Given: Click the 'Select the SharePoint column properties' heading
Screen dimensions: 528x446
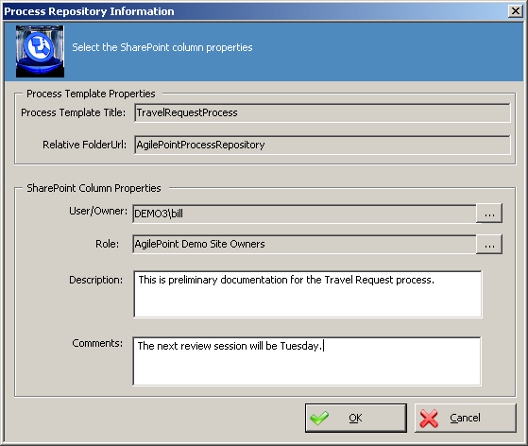Looking at the screenshot, I should 162,47.
